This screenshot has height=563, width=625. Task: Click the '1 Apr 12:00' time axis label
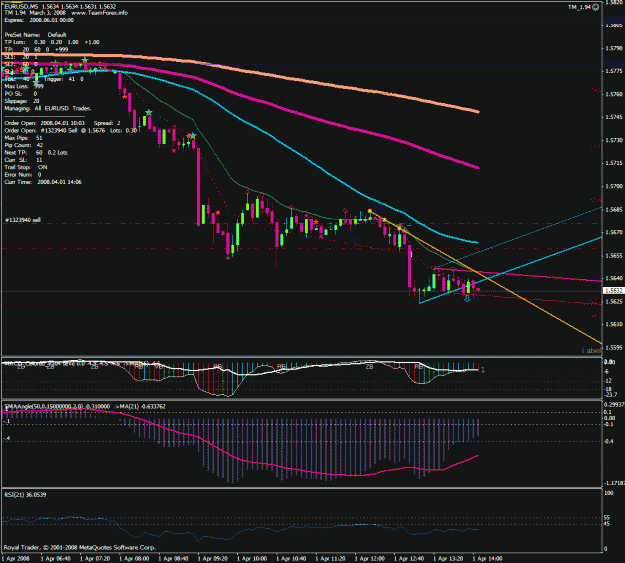(370, 559)
